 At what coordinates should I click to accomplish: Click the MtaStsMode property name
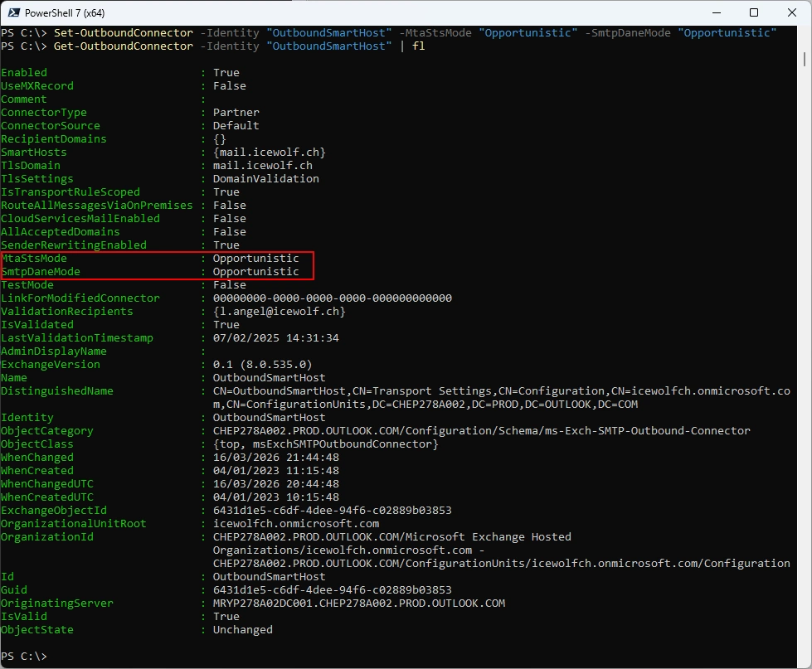[x=34, y=258]
